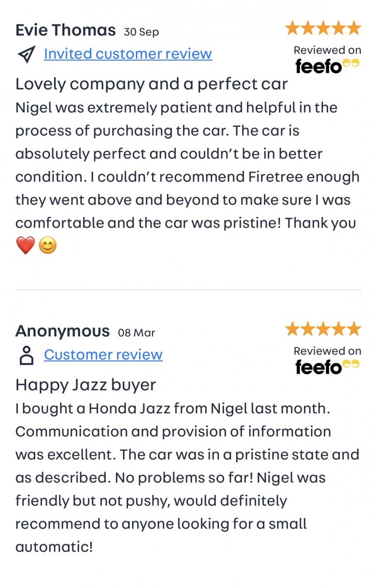Click the 08 Mar review date

click(136, 333)
